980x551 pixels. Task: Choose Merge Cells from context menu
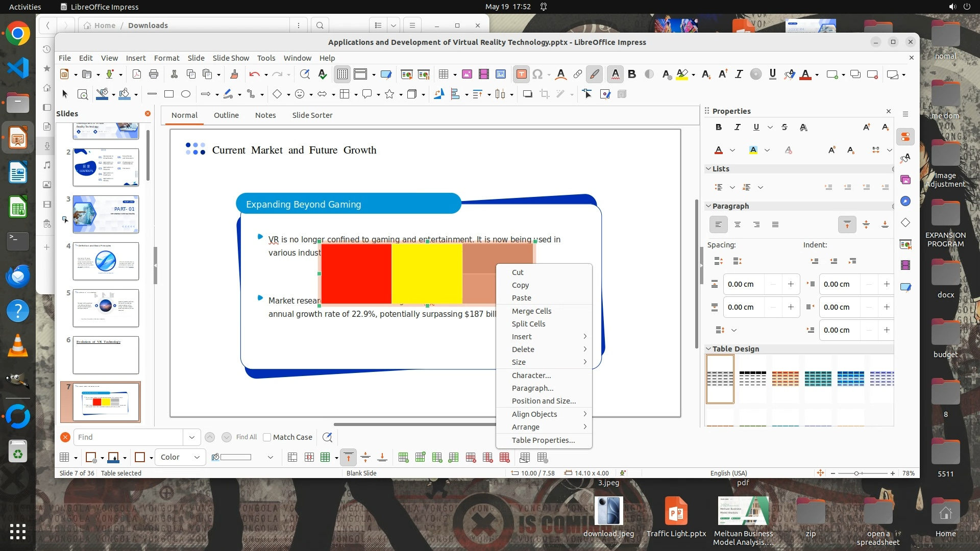(x=531, y=311)
